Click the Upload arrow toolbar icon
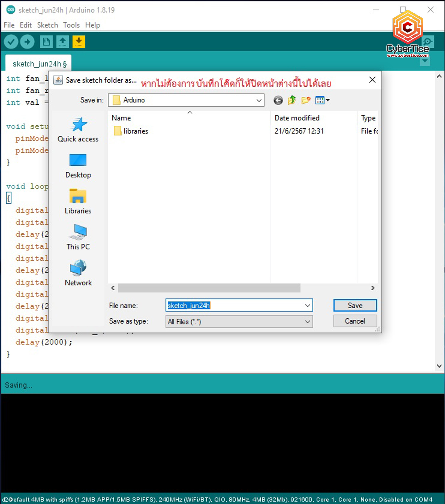445x504 pixels. 27,42
